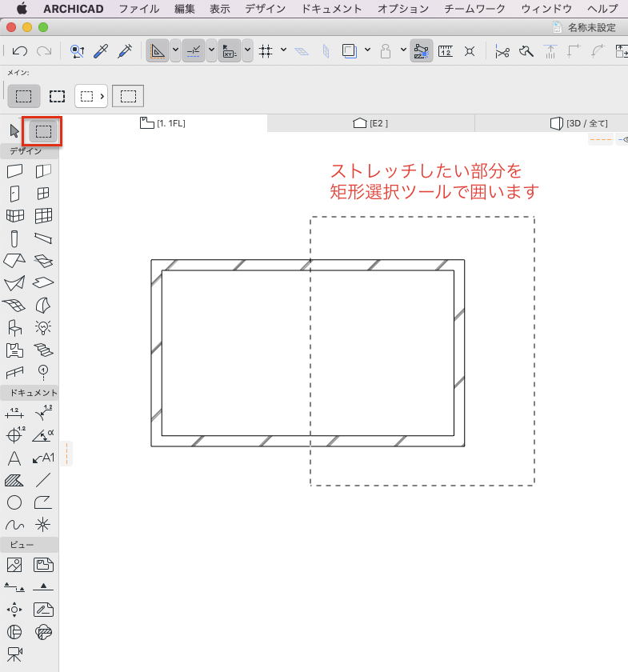Toggle Guide Lines set-square button
The width and height of the screenshot is (628, 672).
158,51
